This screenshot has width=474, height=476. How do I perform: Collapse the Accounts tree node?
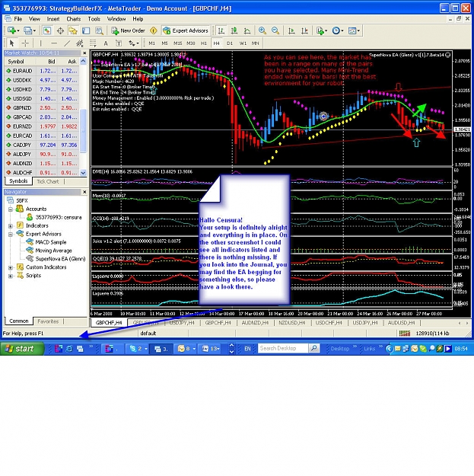[x=11, y=209]
